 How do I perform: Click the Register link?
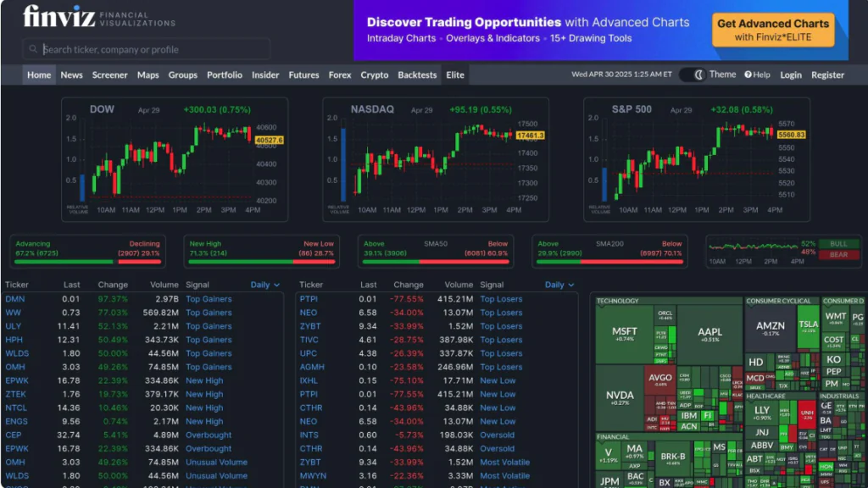pyautogui.click(x=827, y=75)
